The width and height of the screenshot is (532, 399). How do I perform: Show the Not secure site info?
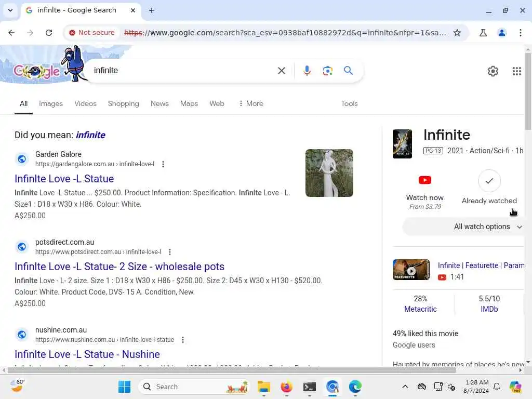point(91,33)
